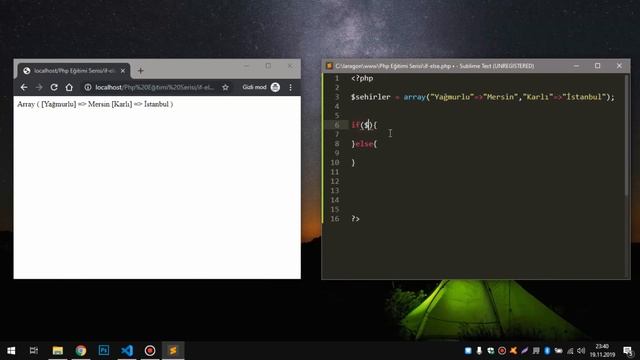
Task: Select the localhost/Php Eğitimi browser tab
Action: click(74, 71)
